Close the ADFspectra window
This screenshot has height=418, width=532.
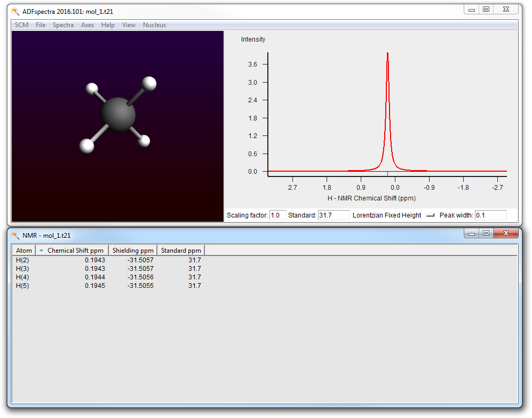tap(506, 10)
